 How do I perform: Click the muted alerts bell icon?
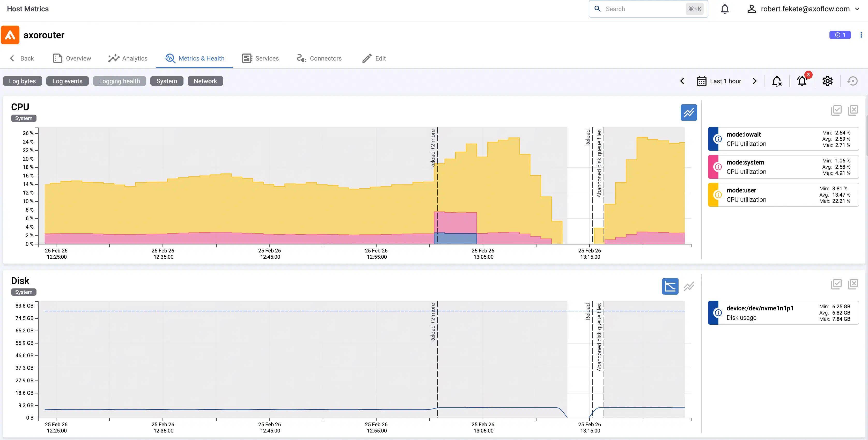click(777, 81)
